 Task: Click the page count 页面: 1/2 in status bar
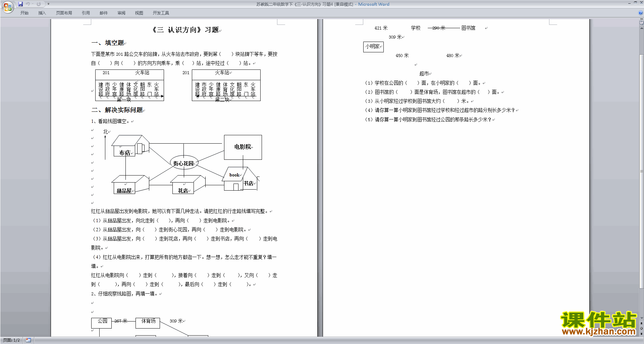click(x=11, y=340)
